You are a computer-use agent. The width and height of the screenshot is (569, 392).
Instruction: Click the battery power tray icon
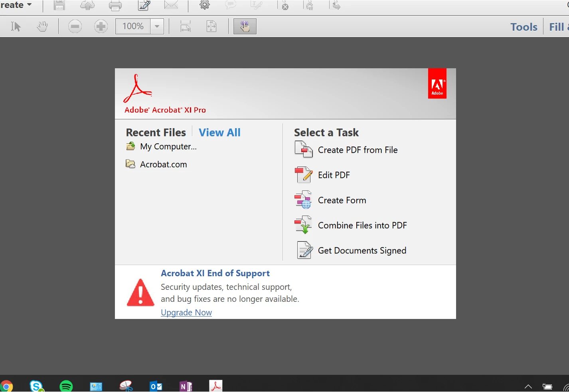(x=547, y=386)
